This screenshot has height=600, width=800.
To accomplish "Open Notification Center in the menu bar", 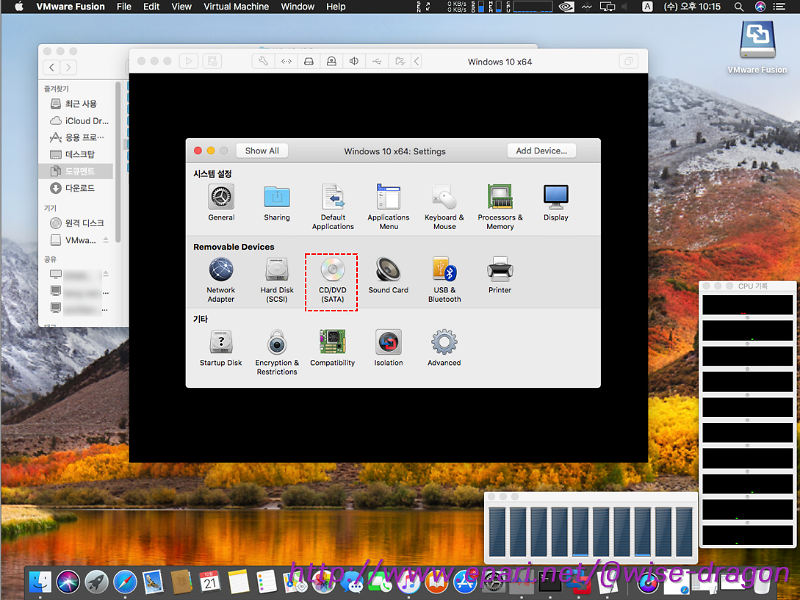I will [779, 7].
